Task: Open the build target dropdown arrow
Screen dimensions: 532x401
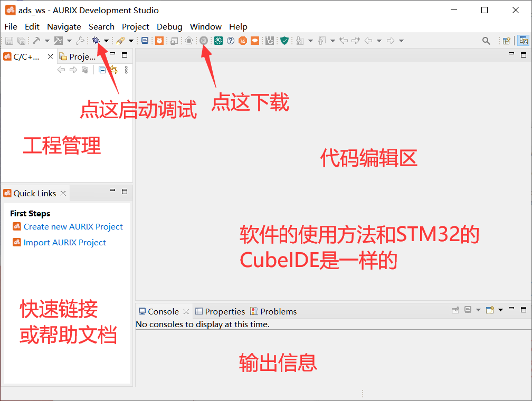Action: [x=70, y=41]
